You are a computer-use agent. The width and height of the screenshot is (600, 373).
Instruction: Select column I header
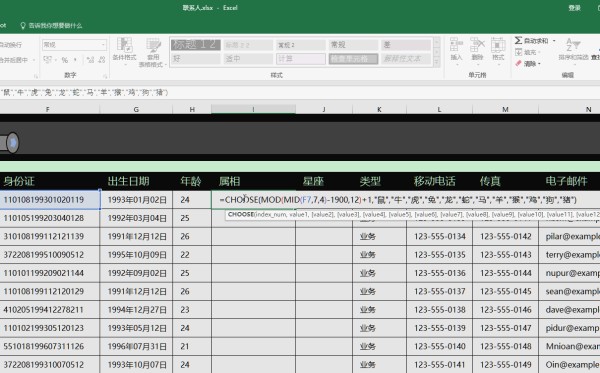pos(253,109)
